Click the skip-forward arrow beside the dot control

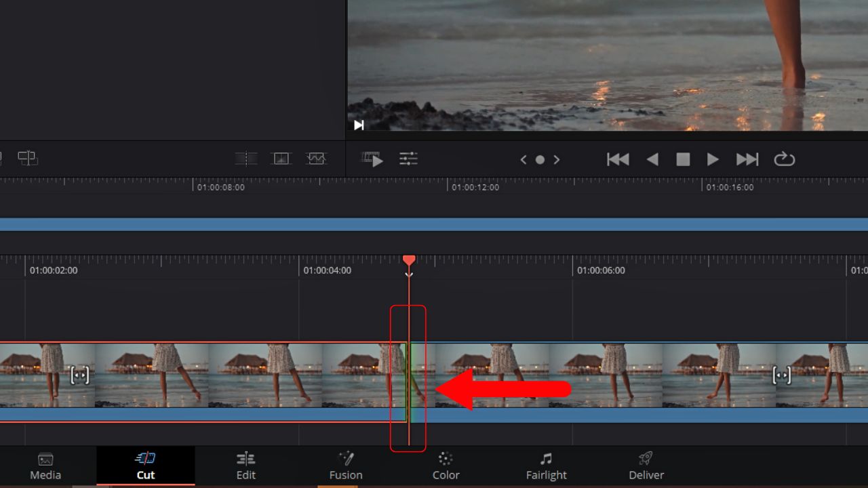click(557, 159)
